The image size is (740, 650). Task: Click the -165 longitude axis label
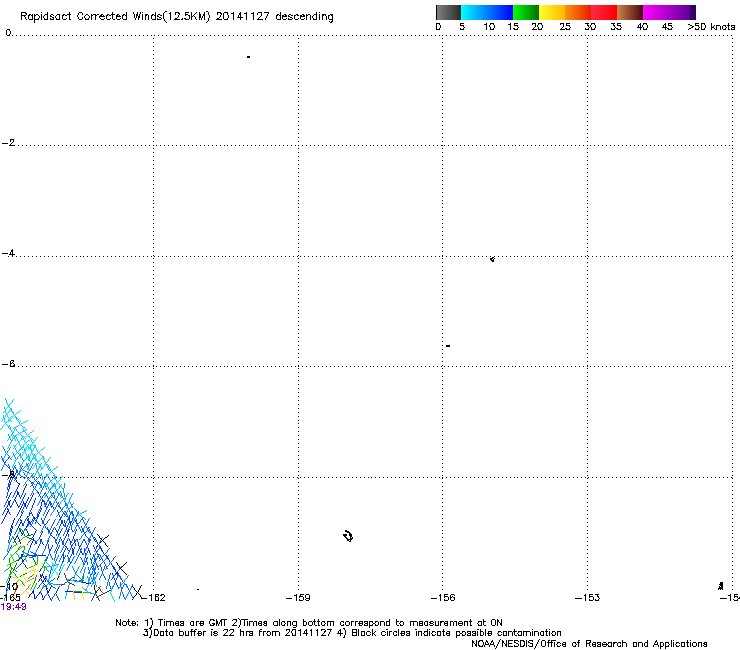coord(10,598)
